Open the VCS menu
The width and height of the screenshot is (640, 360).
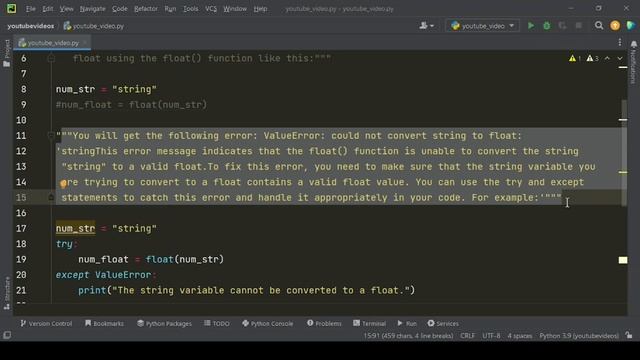coord(211,9)
